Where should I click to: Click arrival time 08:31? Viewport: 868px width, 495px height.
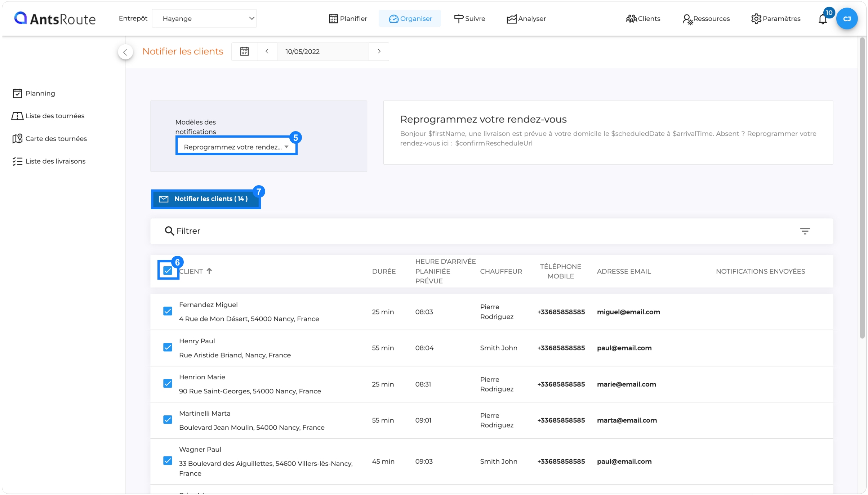423,384
